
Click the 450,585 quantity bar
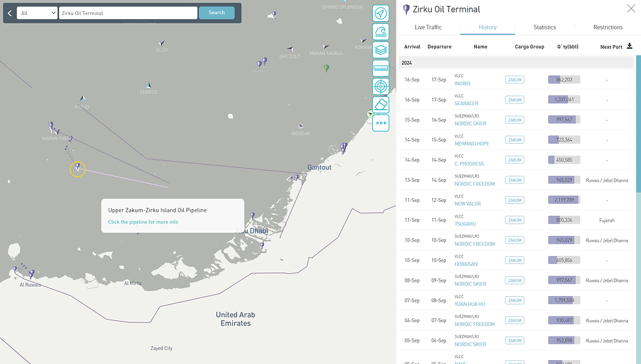[564, 159]
